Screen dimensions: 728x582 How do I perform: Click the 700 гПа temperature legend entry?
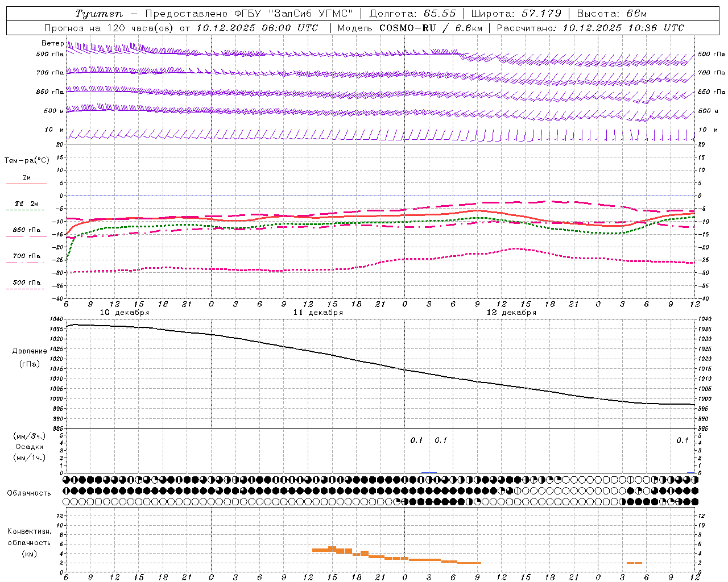point(27,256)
